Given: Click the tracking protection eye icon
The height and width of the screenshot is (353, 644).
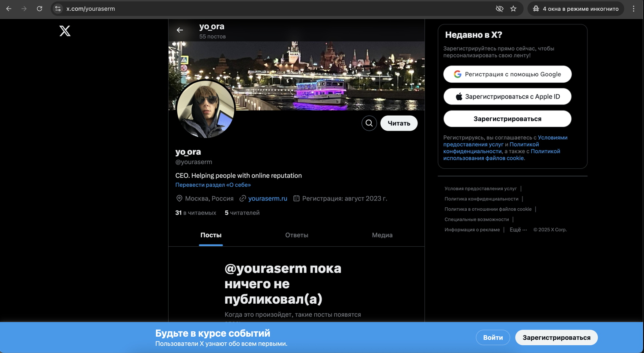Looking at the screenshot, I should click(499, 9).
